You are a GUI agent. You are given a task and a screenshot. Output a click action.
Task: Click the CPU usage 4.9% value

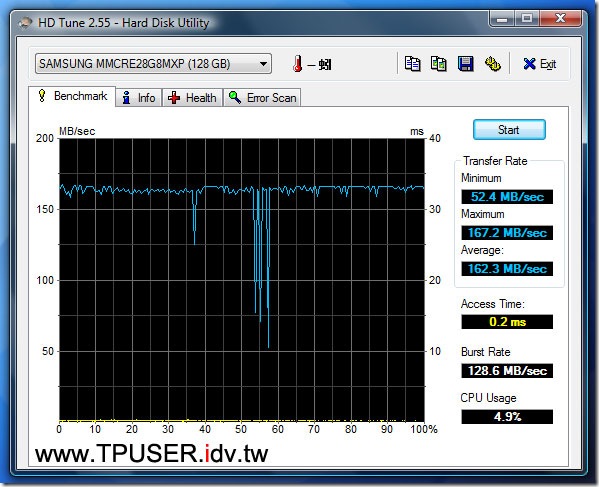[507, 416]
